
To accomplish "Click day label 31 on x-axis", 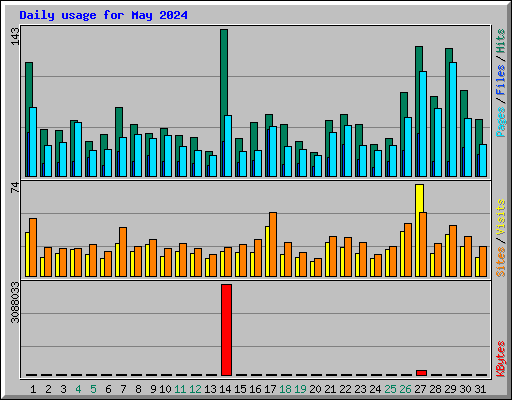I will (480, 389).
